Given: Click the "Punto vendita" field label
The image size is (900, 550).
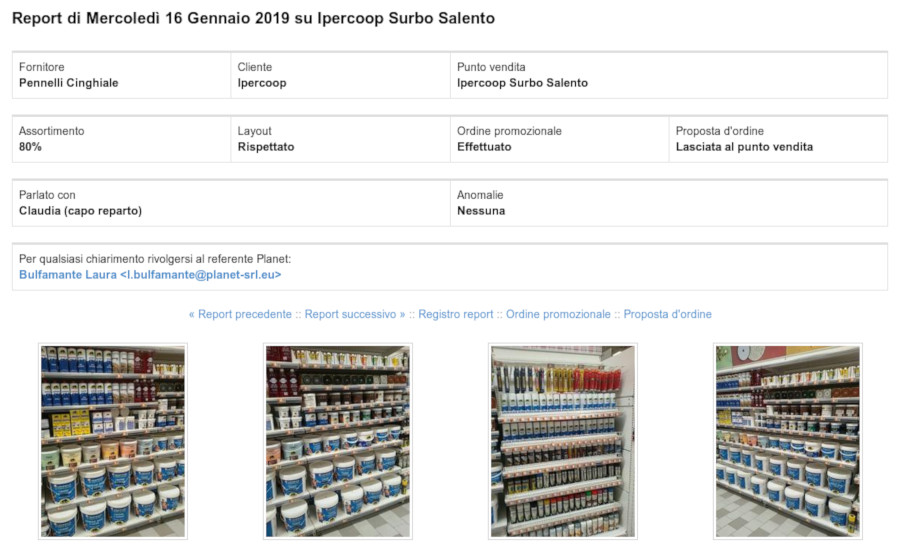Looking at the screenshot, I should coord(491,67).
